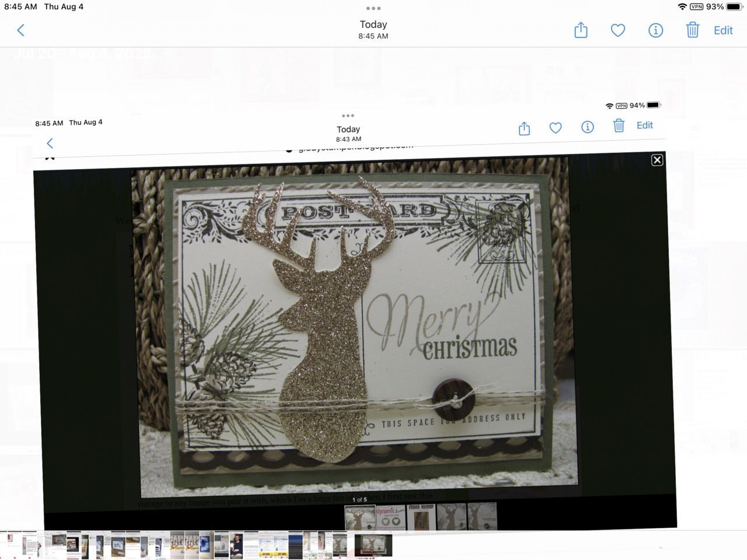Click the inner screenshot's trash icon
The height and width of the screenshot is (560, 747).
point(619,125)
